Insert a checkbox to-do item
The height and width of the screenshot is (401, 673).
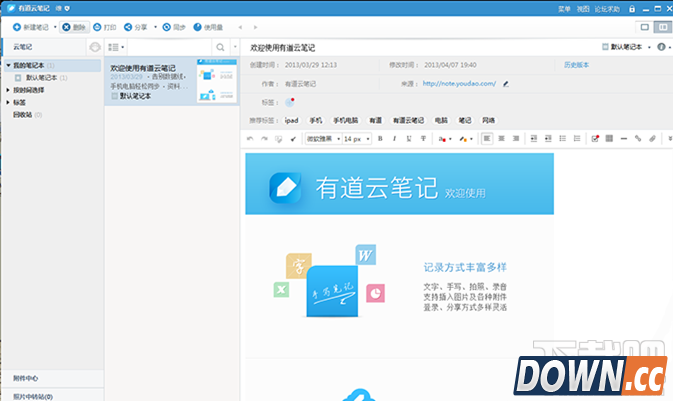tap(595, 139)
